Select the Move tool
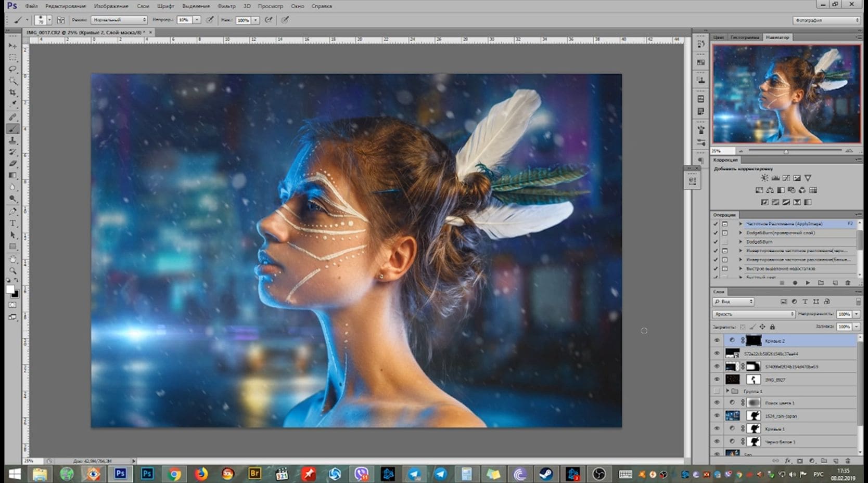Image resolution: width=868 pixels, height=483 pixels. click(x=13, y=46)
